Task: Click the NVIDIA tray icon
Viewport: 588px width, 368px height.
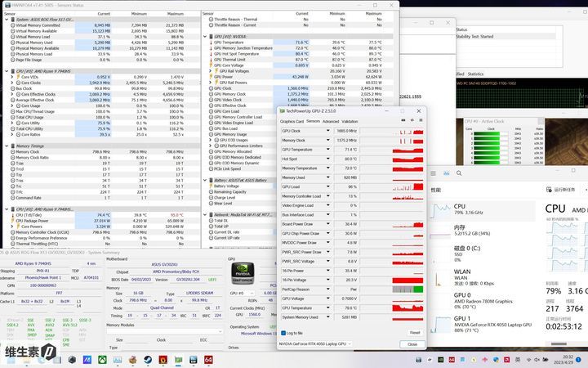Action: pos(441,360)
